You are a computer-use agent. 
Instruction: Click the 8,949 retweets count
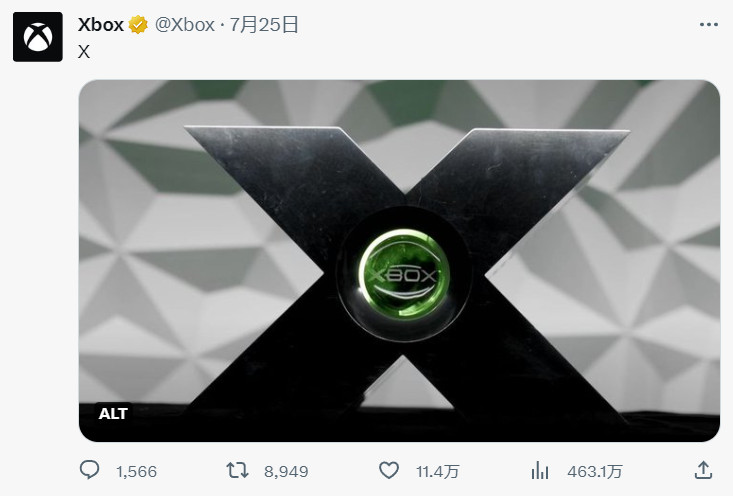(286, 471)
